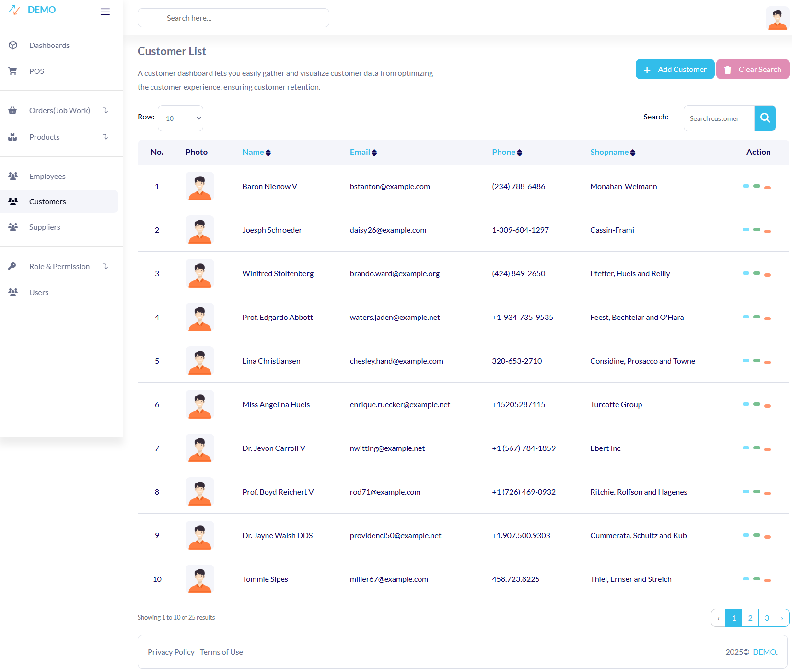Go to Employees in the sidebar

coord(47,176)
